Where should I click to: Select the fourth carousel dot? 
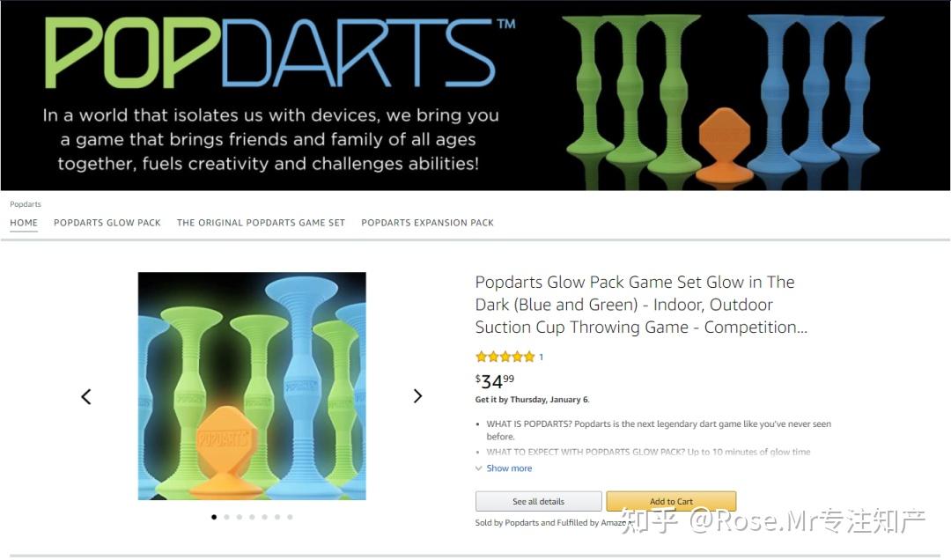point(253,517)
